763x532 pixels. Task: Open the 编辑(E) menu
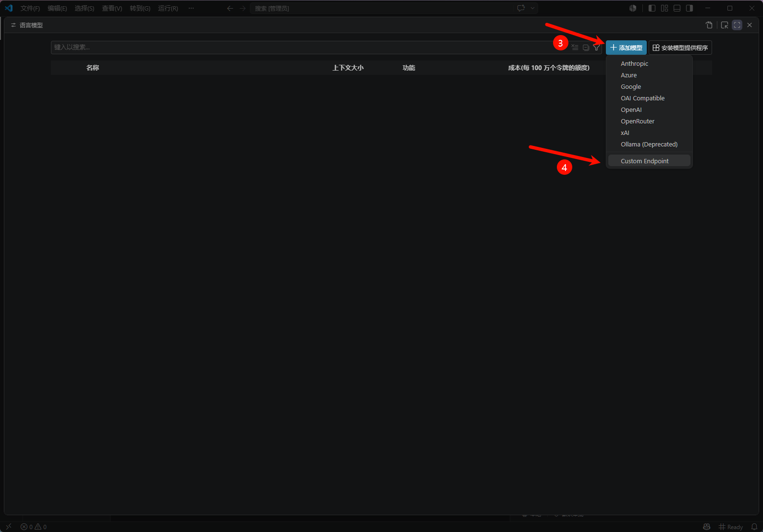coord(57,8)
